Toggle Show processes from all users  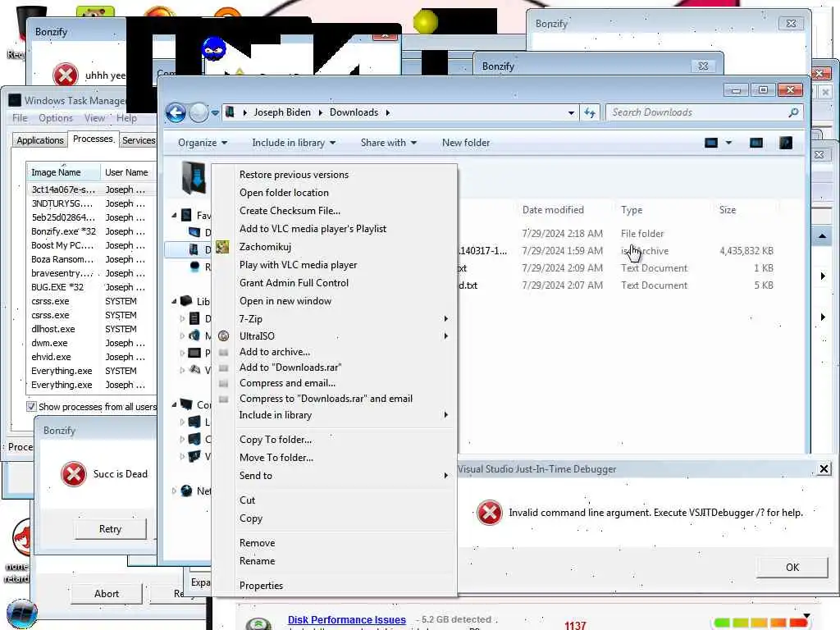pyautogui.click(x=32, y=407)
